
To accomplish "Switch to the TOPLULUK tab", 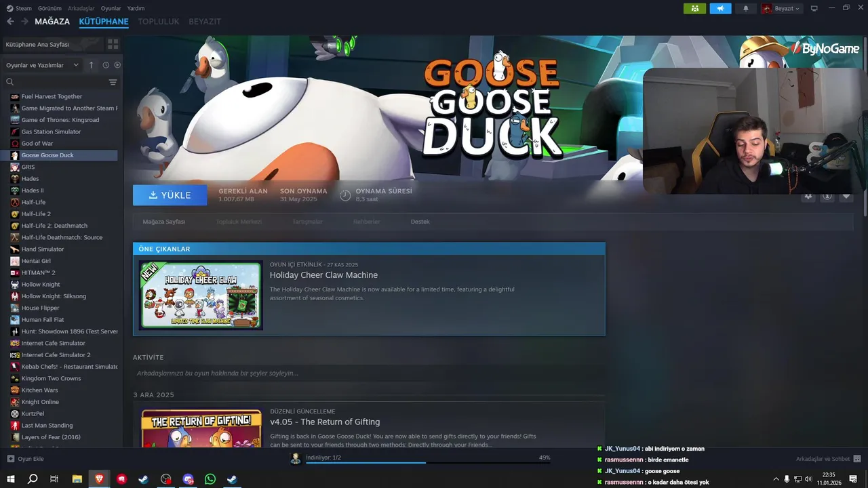I will click(159, 21).
